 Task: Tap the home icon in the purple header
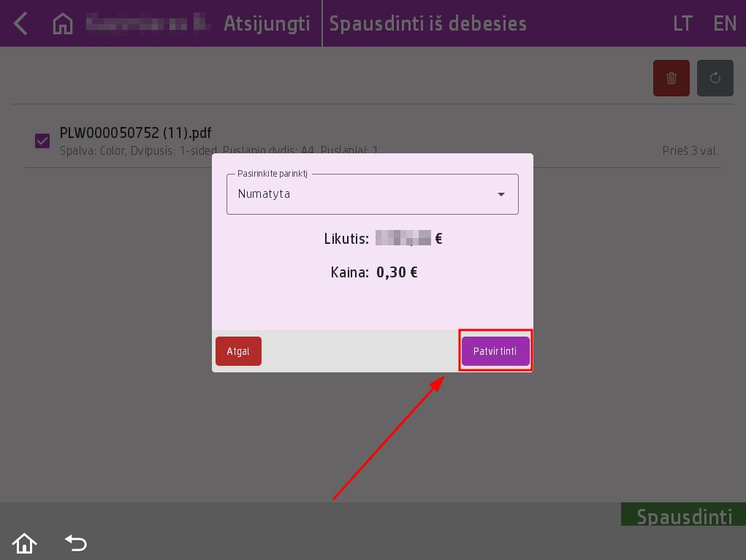[63, 23]
